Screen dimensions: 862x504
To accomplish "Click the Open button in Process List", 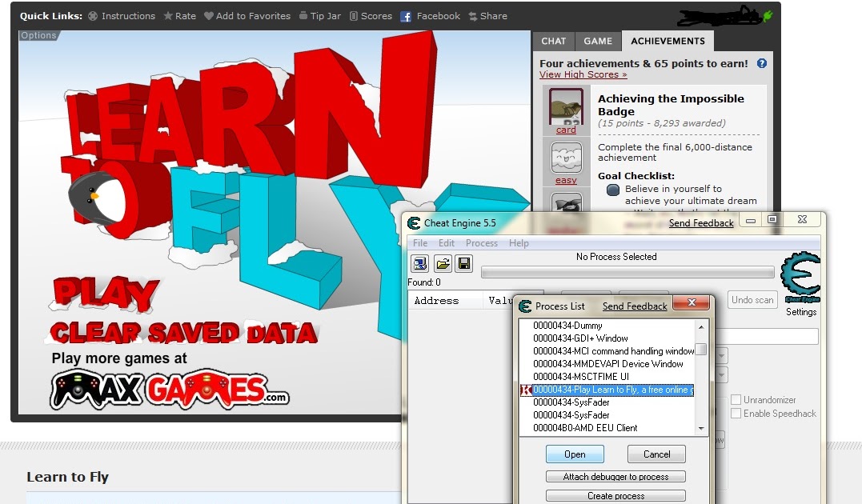I will click(x=575, y=454).
